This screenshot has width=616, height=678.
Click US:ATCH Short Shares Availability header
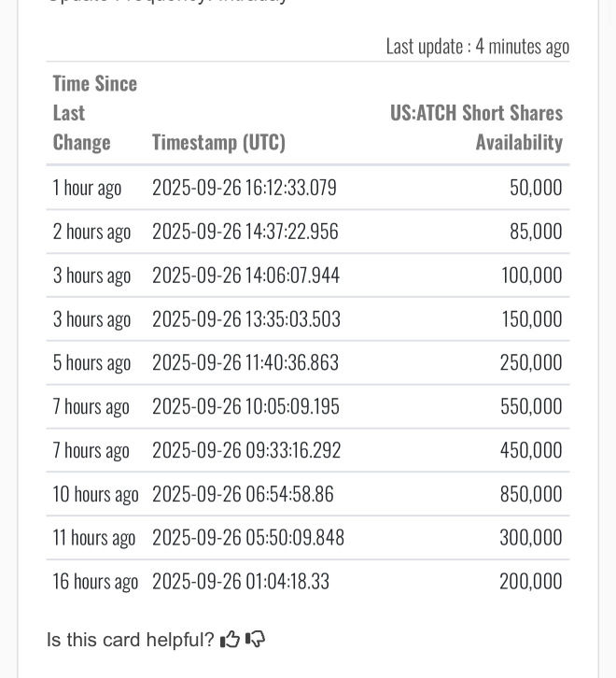click(476, 127)
